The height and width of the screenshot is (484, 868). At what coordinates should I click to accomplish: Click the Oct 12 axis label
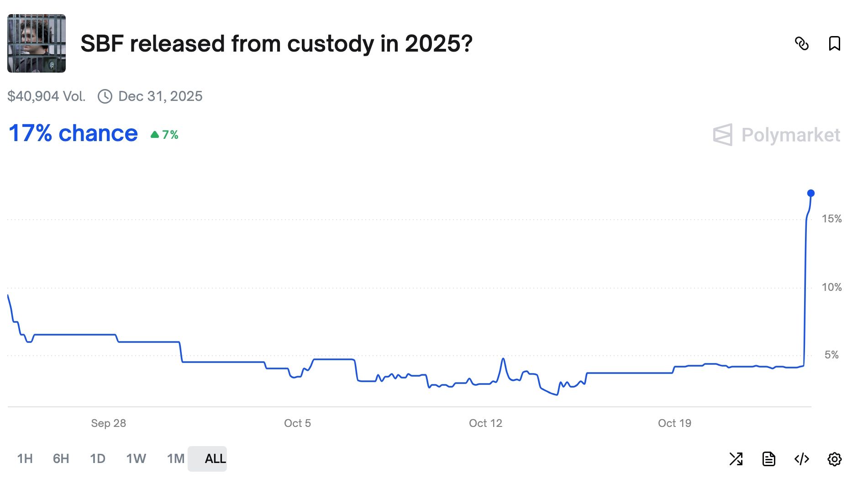[x=485, y=423]
